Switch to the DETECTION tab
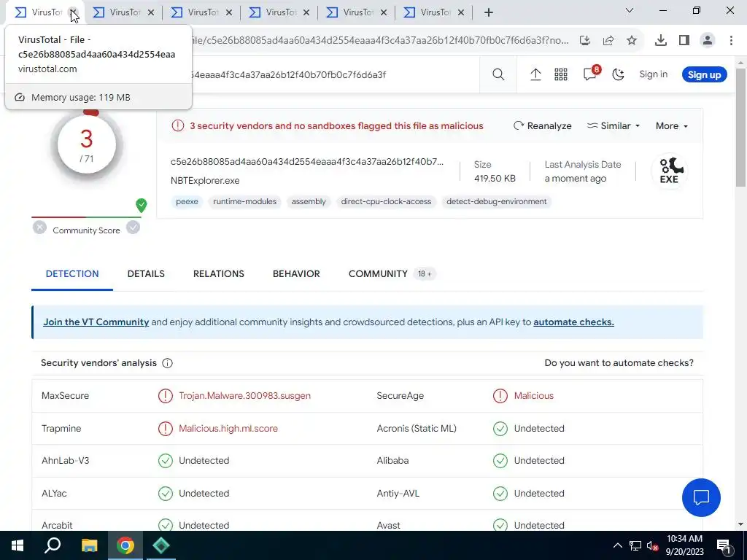Screen dimensions: 747x560 (72, 274)
